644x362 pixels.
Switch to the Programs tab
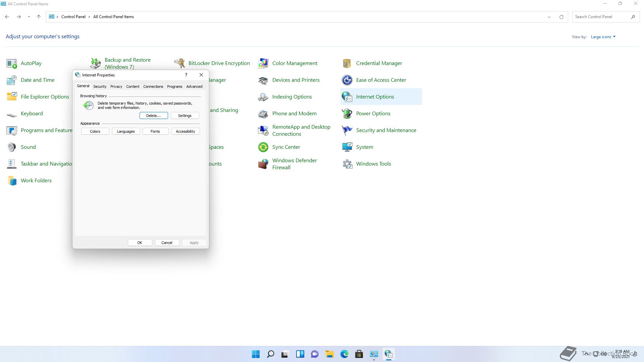pyautogui.click(x=174, y=86)
